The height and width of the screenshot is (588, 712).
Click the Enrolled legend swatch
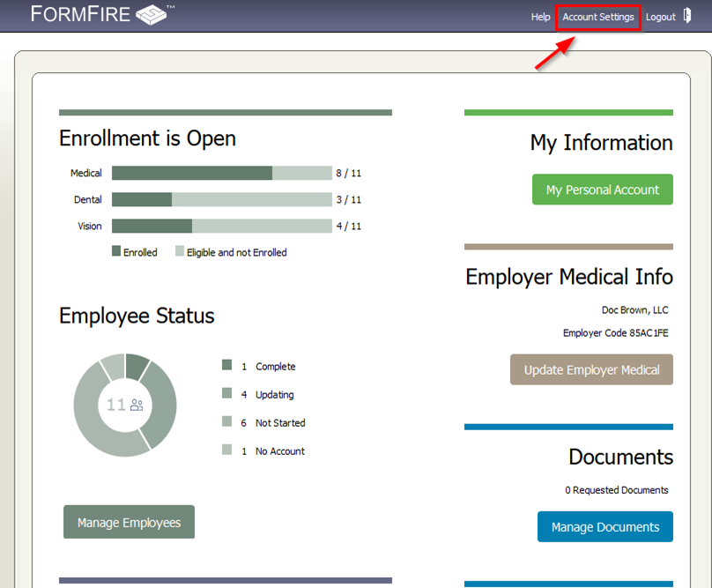[116, 251]
